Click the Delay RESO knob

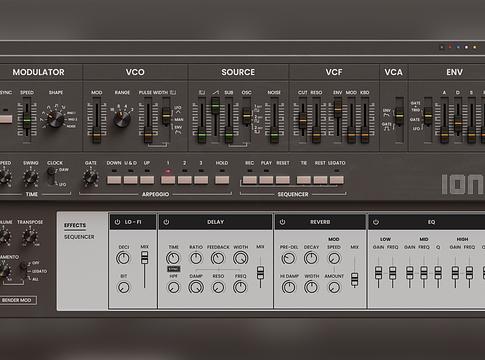pos(218,287)
